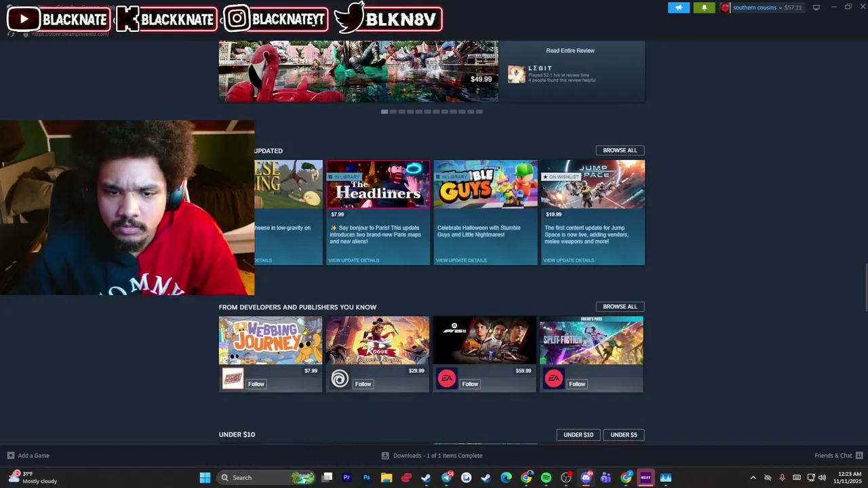
Task: Open Jump Space game capsule
Action: (593, 184)
